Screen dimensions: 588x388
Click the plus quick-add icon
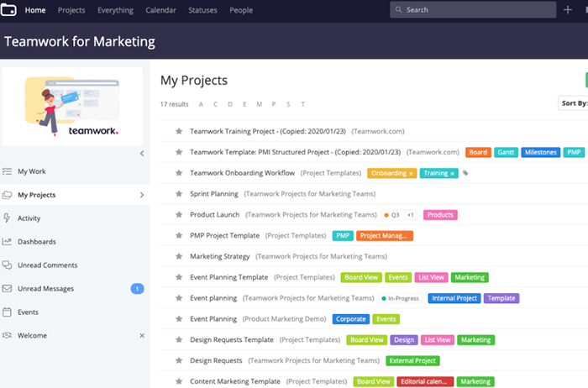tap(567, 10)
